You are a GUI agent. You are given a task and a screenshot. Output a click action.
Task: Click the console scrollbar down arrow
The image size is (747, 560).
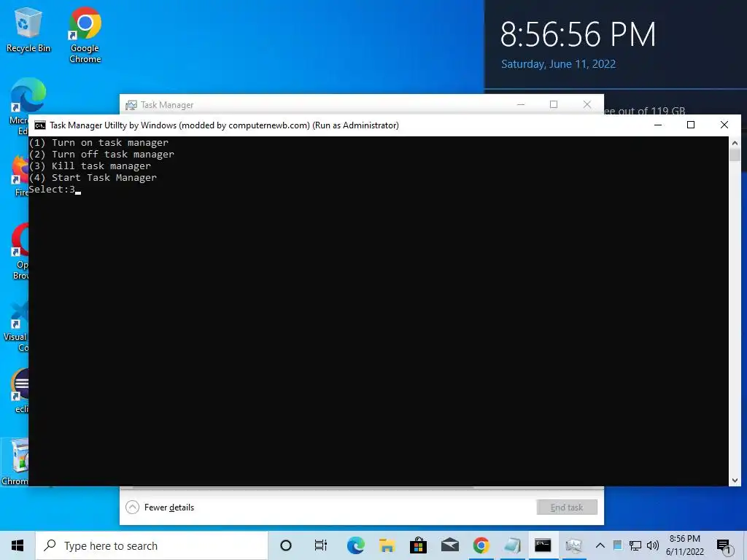pos(735,481)
